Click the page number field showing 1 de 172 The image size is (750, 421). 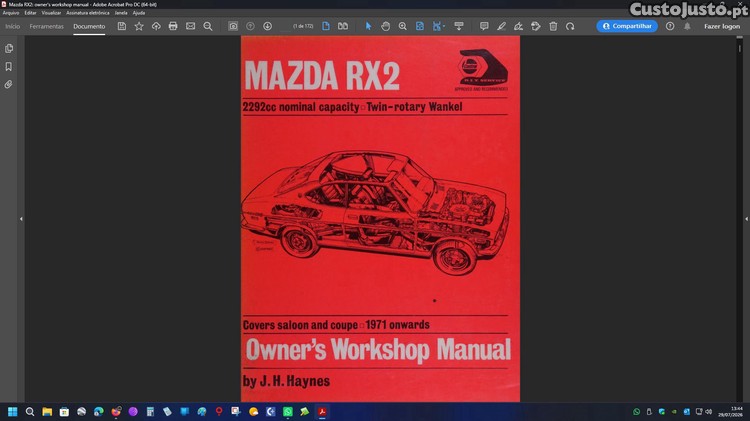tap(303, 26)
